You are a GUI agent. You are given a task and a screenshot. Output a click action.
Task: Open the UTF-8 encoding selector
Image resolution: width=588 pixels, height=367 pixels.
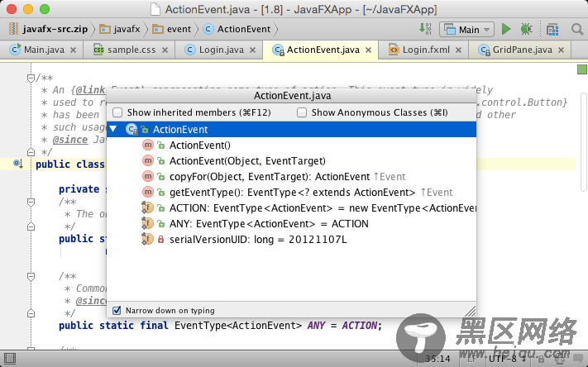(x=506, y=359)
